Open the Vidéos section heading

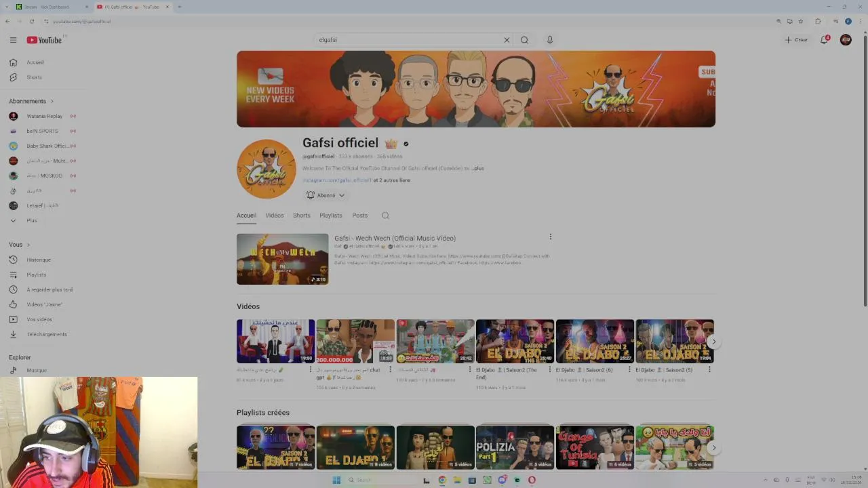click(248, 306)
